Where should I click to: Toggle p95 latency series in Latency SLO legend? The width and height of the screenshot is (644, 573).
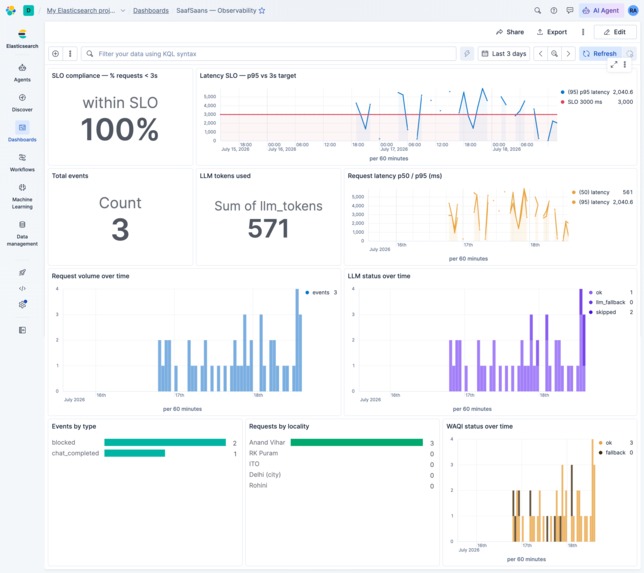[588, 92]
